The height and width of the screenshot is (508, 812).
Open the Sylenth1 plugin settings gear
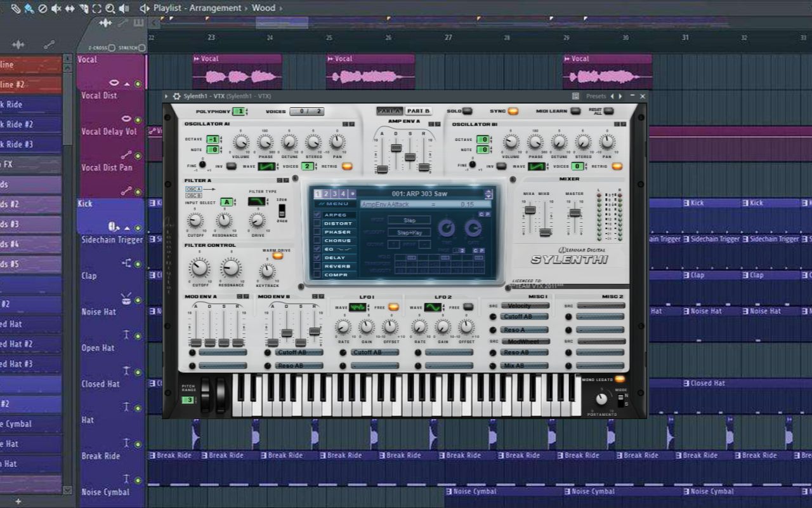(176, 97)
